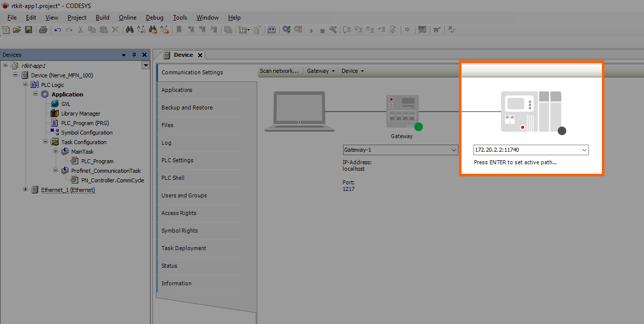644x324 pixels.
Task: Open the Gateway-1 dropdown list
Action: pyautogui.click(x=453, y=150)
